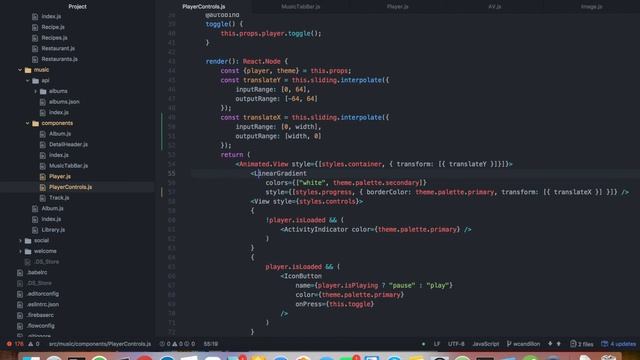Viewport: 640px width, 360px height.
Task: Collapse the components folder chevron
Action: (x=28, y=123)
